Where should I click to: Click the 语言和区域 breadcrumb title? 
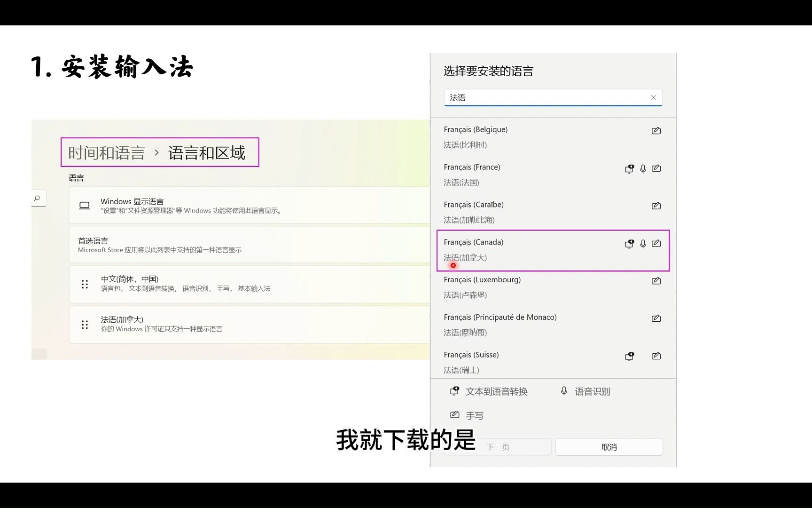click(207, 153)
